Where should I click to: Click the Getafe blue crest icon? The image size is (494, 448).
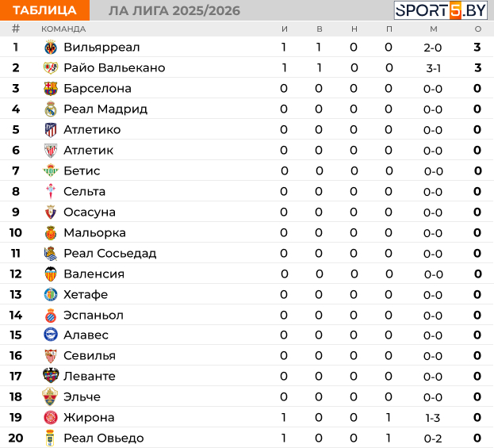click(51, 295)
